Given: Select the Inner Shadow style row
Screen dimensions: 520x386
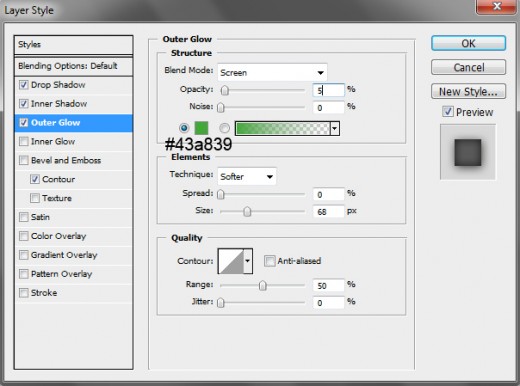Looking at the screenshot, I should (73, 104).
